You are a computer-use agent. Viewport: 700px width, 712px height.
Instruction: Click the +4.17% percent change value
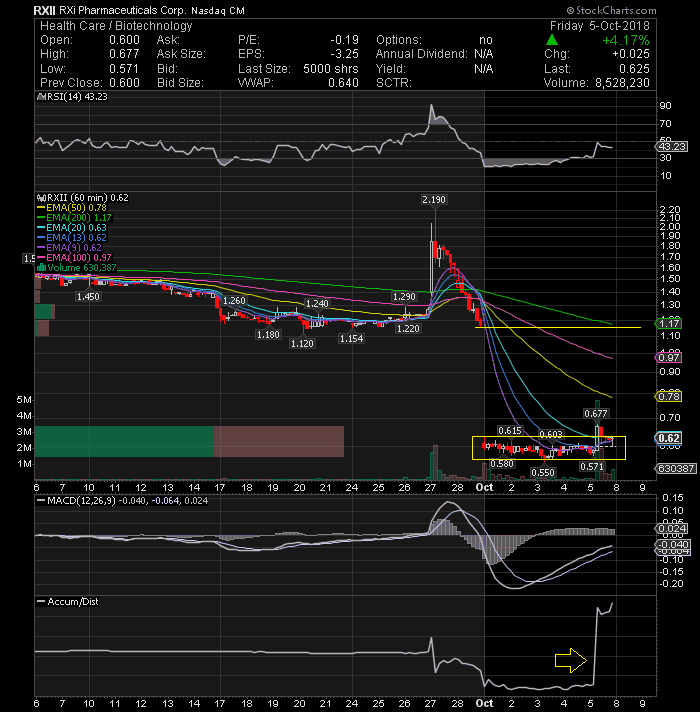[x=626, y=40]
